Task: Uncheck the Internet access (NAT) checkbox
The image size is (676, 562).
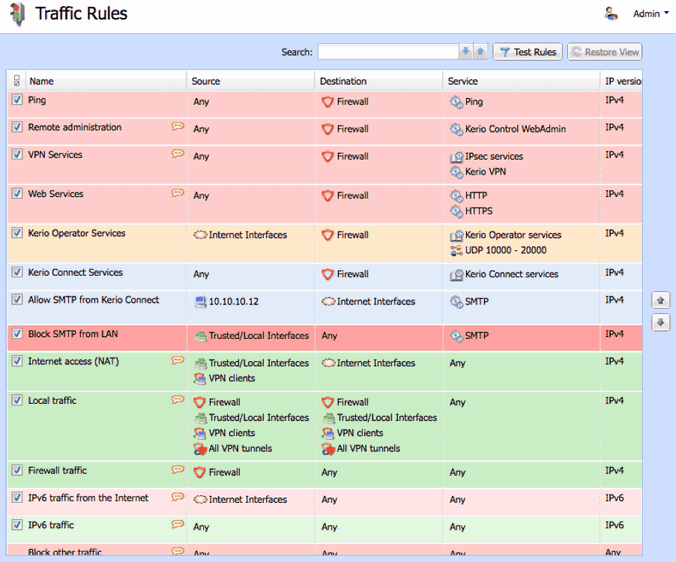Action: [x=17, y=361]
